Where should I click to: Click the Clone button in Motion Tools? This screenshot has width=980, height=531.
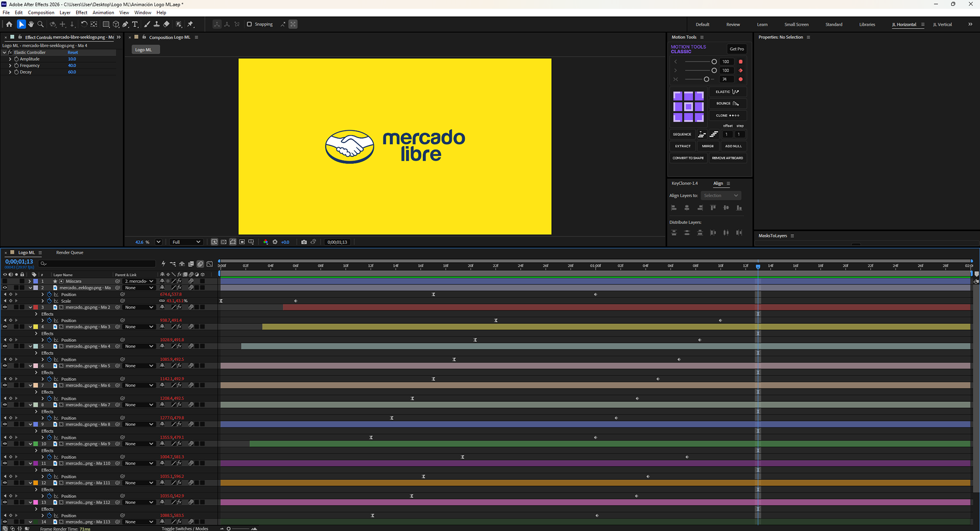pos(727,115)
